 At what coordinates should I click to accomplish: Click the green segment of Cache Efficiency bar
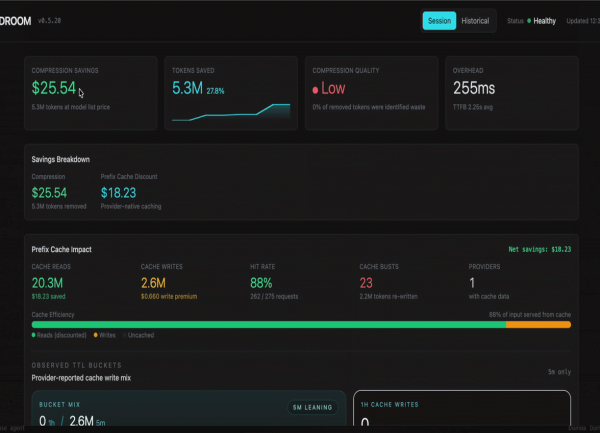tap(269, 324)
